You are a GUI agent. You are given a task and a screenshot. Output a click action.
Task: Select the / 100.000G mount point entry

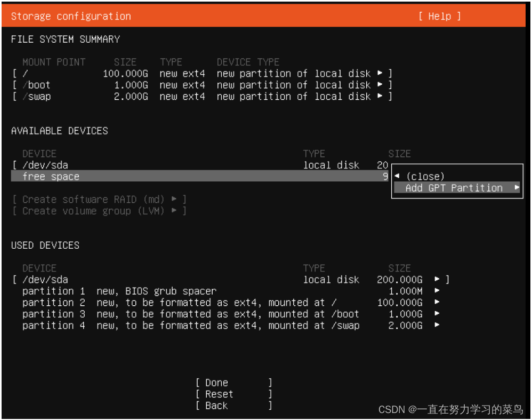pos(203,74)
